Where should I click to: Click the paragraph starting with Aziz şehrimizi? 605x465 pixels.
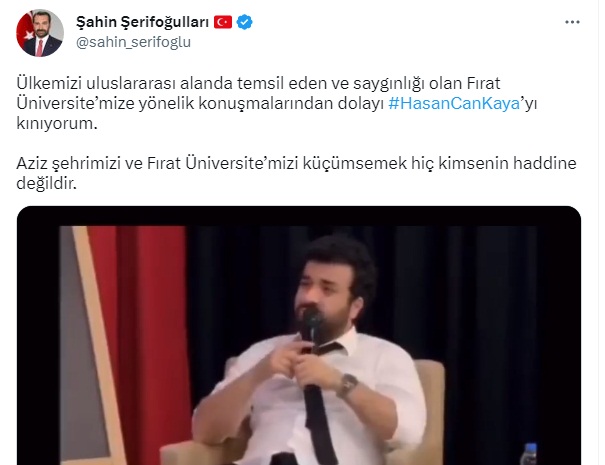pos(296,173)
